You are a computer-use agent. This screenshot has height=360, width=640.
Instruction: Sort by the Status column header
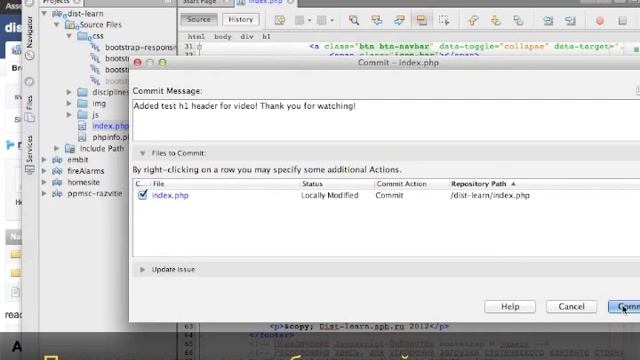click(x=337, y=184)
